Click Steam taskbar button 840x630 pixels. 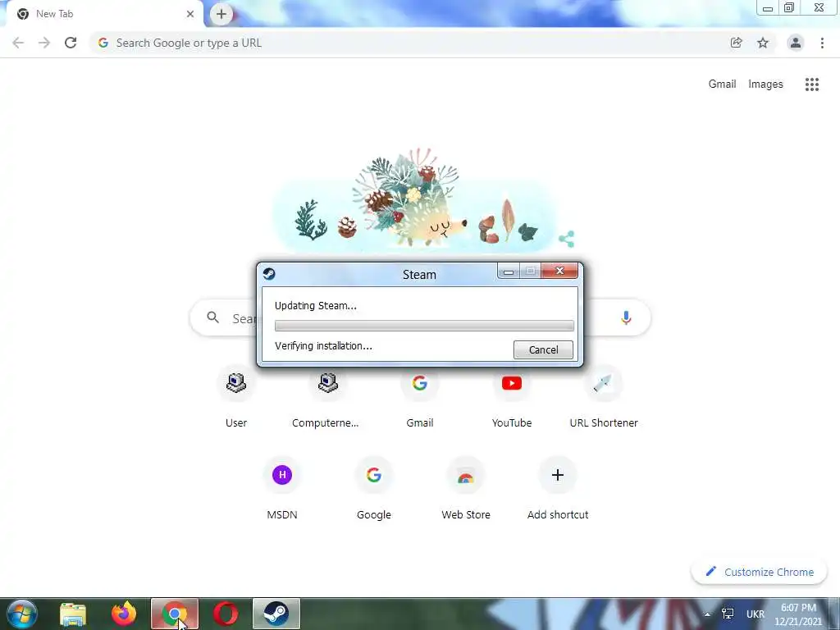click(x=276, y=614)
